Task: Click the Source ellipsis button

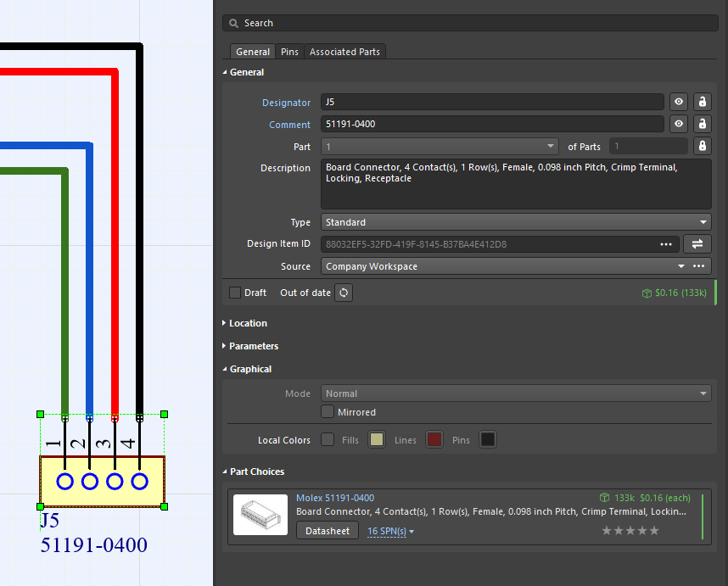Action: point(699,266)
